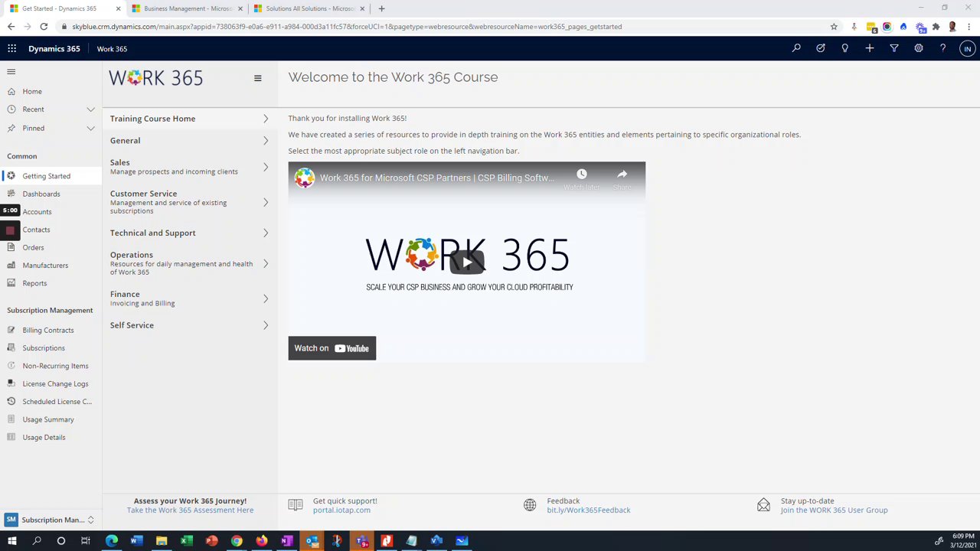This screenshot has height=551, width=980.
Task: Expand the Pinned chevron in the sidebar
Action: pyautogui.click(x=90, y=128)
